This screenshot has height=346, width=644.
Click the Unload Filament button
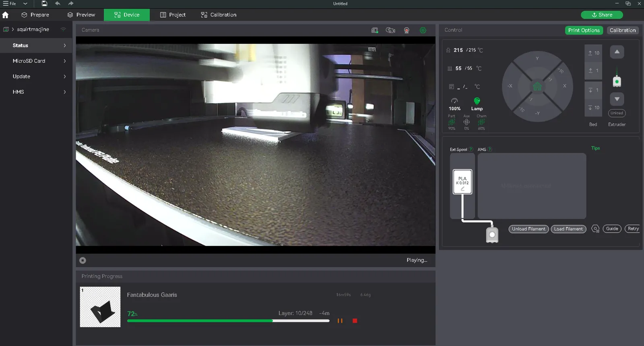528,229
